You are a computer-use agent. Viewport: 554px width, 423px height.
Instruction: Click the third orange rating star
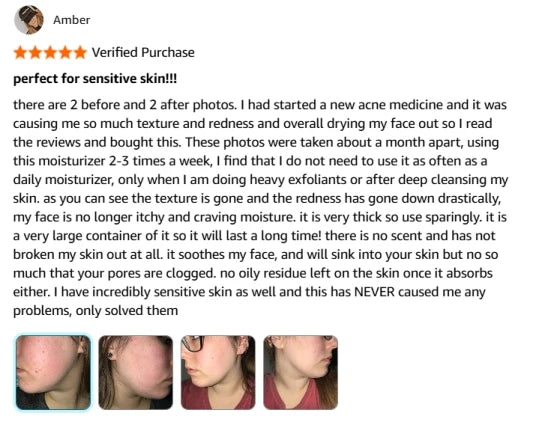(x=50, y=52)
